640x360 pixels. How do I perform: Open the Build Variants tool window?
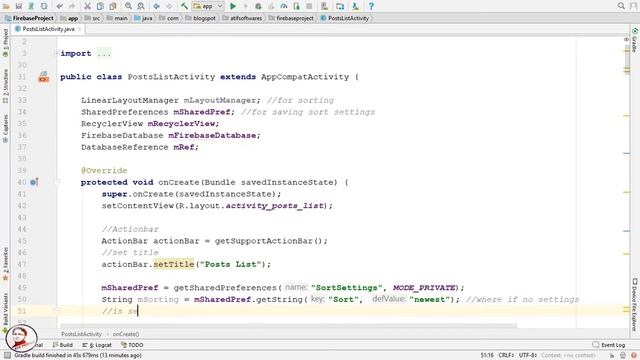tap(5, 312)
